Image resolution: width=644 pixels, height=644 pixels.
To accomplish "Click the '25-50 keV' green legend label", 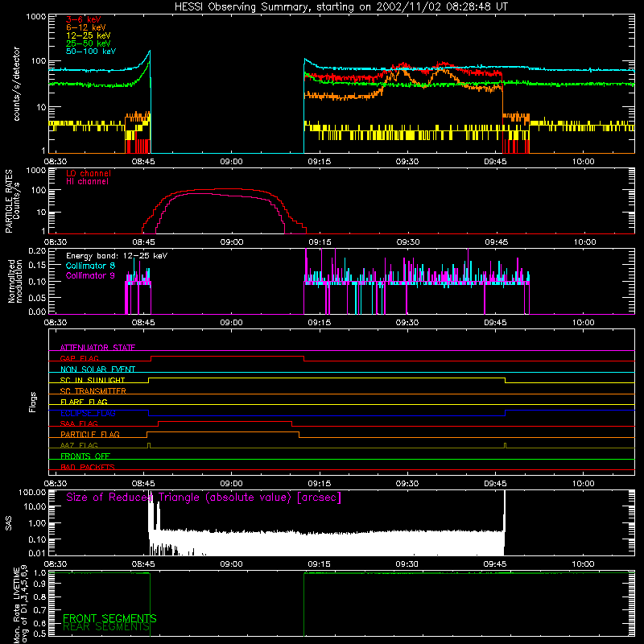I will click(89, 43).
